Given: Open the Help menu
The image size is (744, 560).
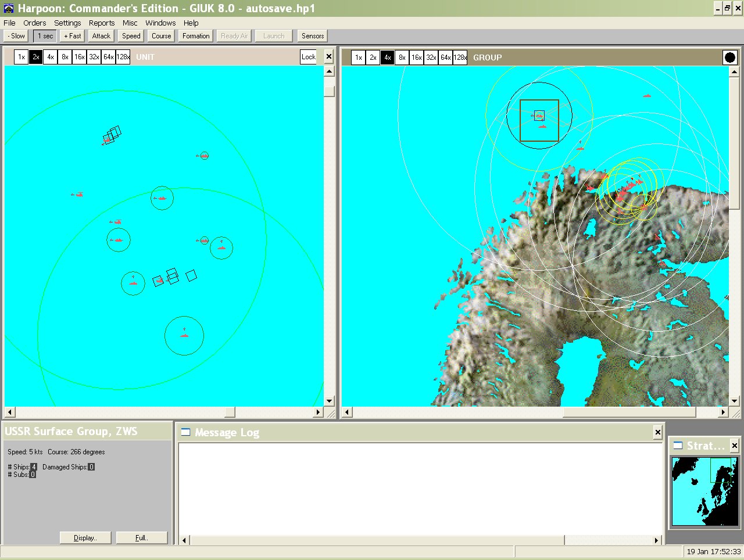Looking at the screenshot, I should coord(191,23).
